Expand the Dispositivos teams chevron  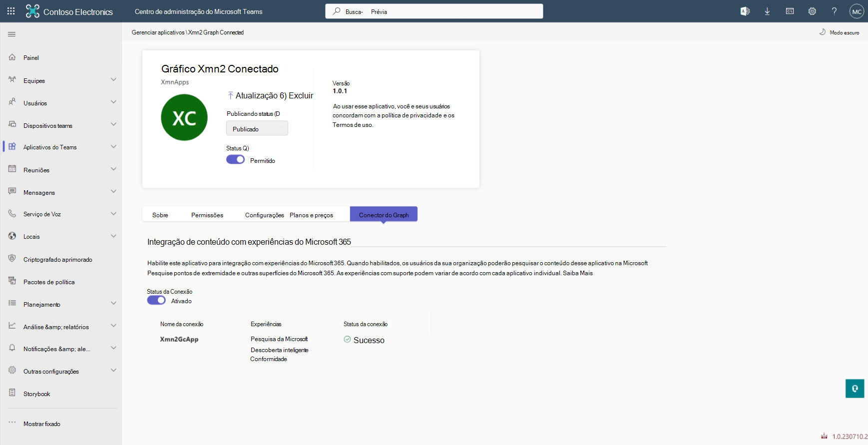(113, 125)
